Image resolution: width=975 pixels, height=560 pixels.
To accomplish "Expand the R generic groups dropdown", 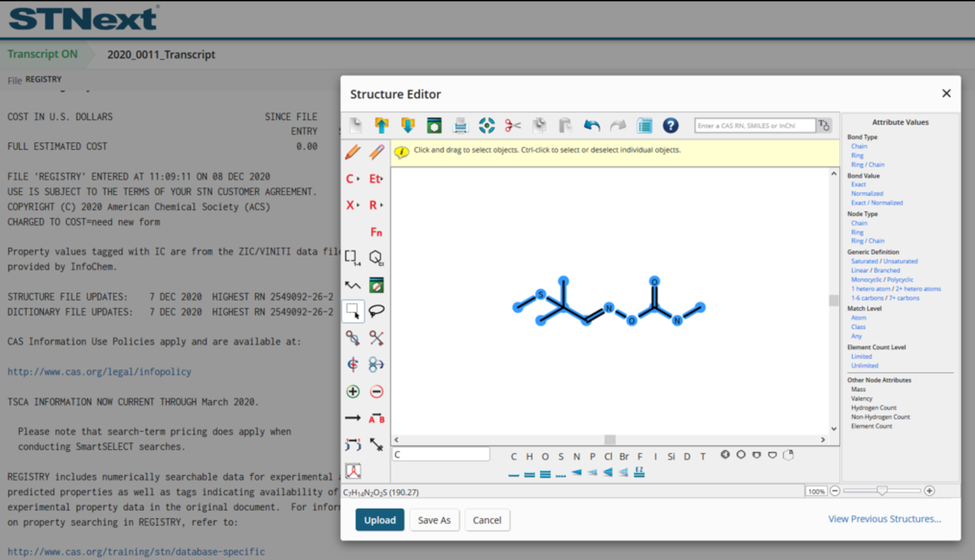I will point(376,205).
